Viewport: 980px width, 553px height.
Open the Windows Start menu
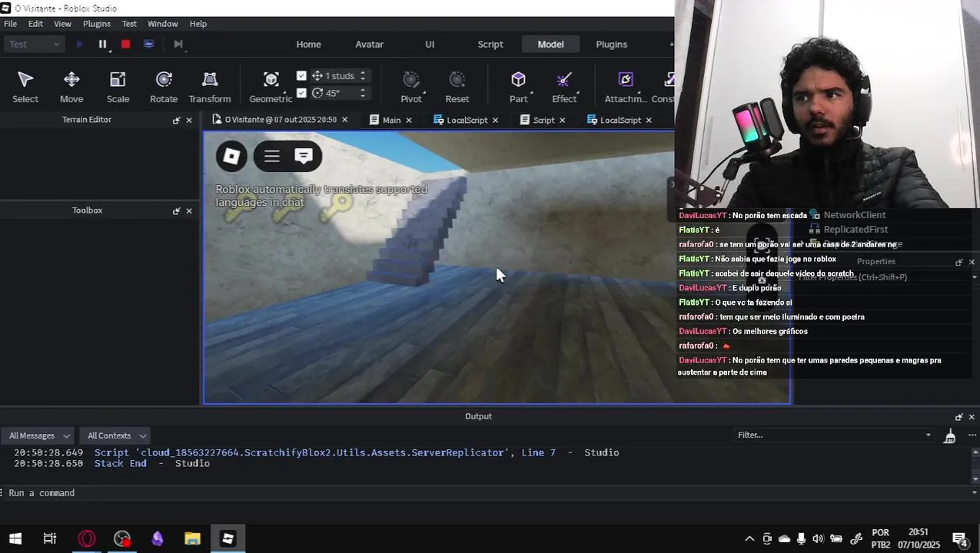click(x=15, y=538)
